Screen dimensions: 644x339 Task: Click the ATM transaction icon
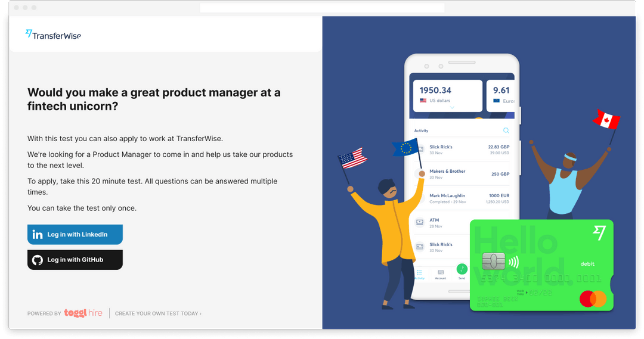420,222
